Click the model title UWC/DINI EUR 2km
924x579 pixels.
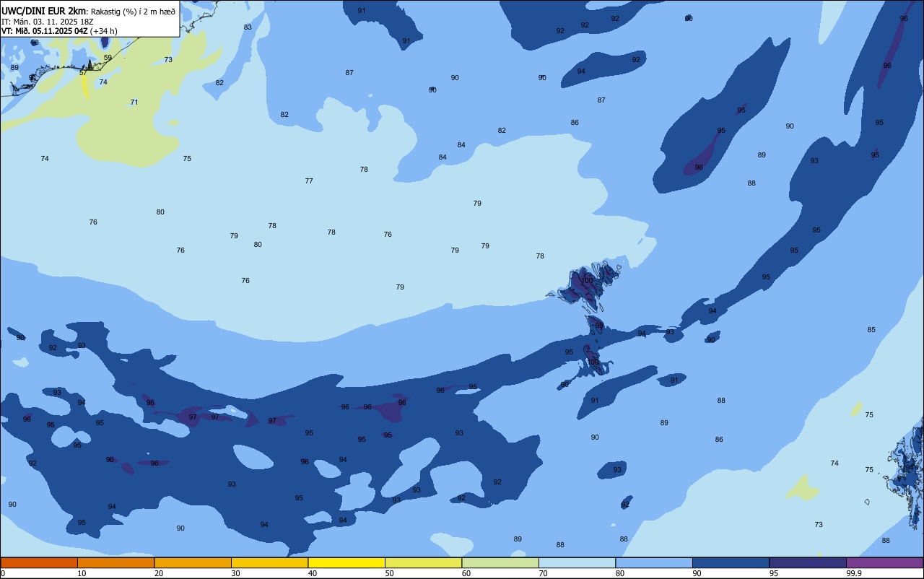tap(44, 11)
